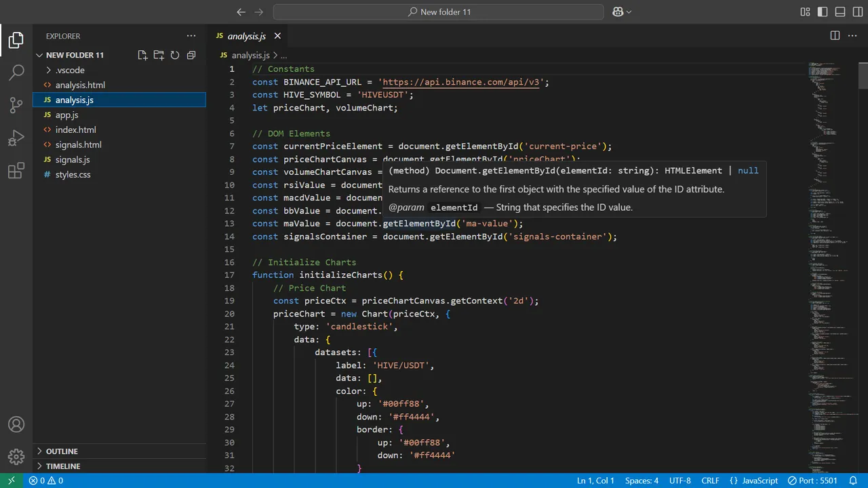Open the Search view in activity bar

(x=16, y=73)
